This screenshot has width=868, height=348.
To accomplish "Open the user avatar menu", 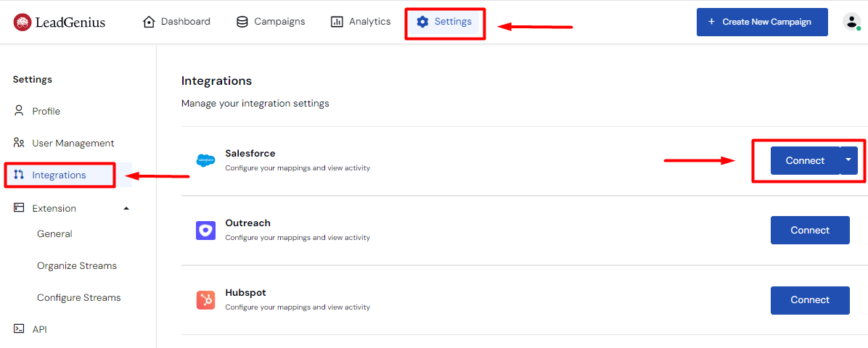I will click(851, 22).
